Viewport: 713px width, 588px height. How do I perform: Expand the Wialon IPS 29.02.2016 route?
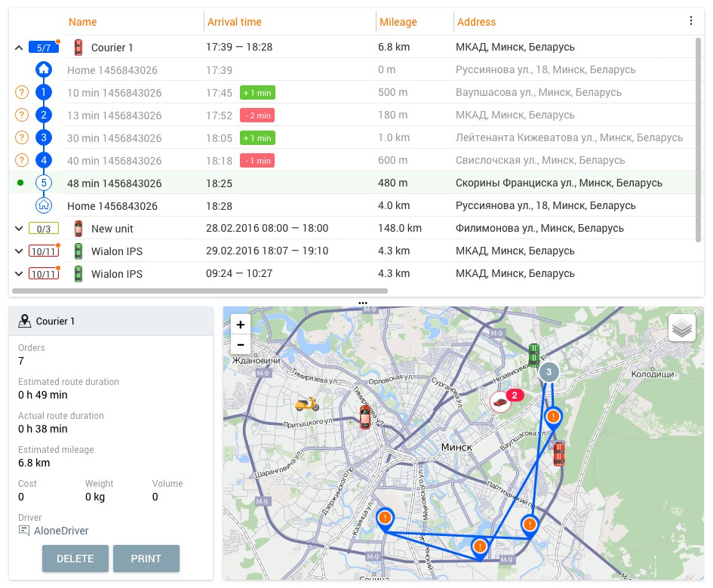coord(19,251)
